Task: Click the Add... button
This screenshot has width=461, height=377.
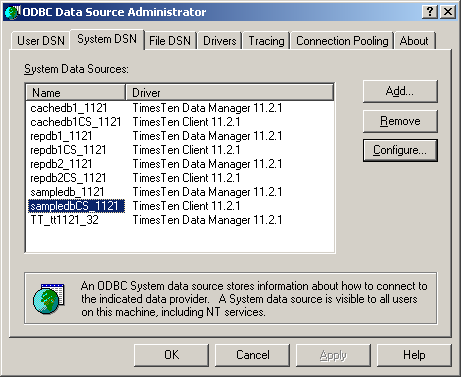Action: [400, 91]
